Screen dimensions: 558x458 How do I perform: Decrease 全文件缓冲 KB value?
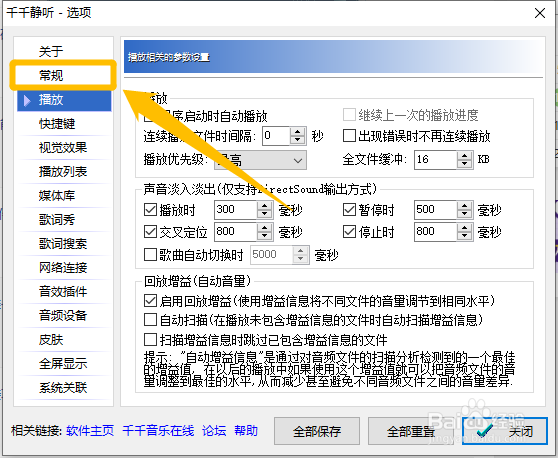click(x=464, y=164)
